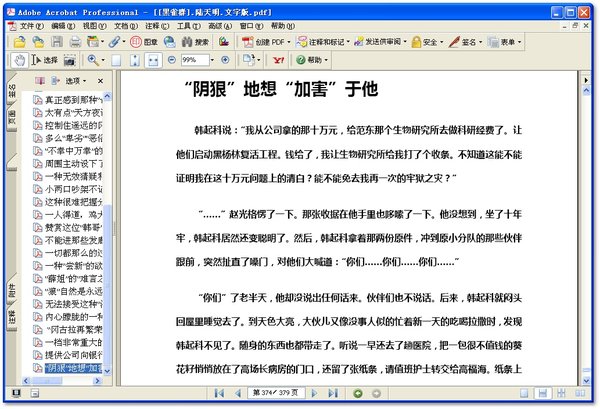Screen dimensions: 600x409
Task: Select bookmark 一人得道
Action: [68, 215]
